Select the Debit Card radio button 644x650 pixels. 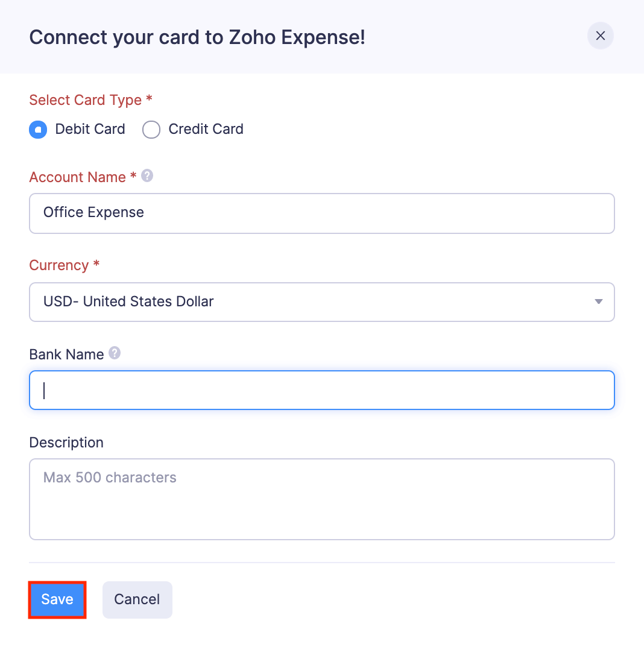(38, 130)
